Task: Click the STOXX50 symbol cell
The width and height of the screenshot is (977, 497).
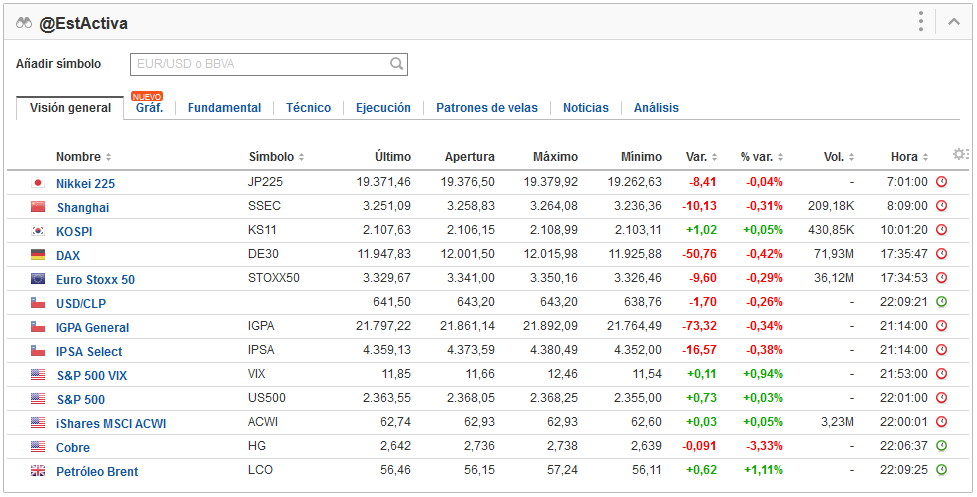Action: (274, 278)
